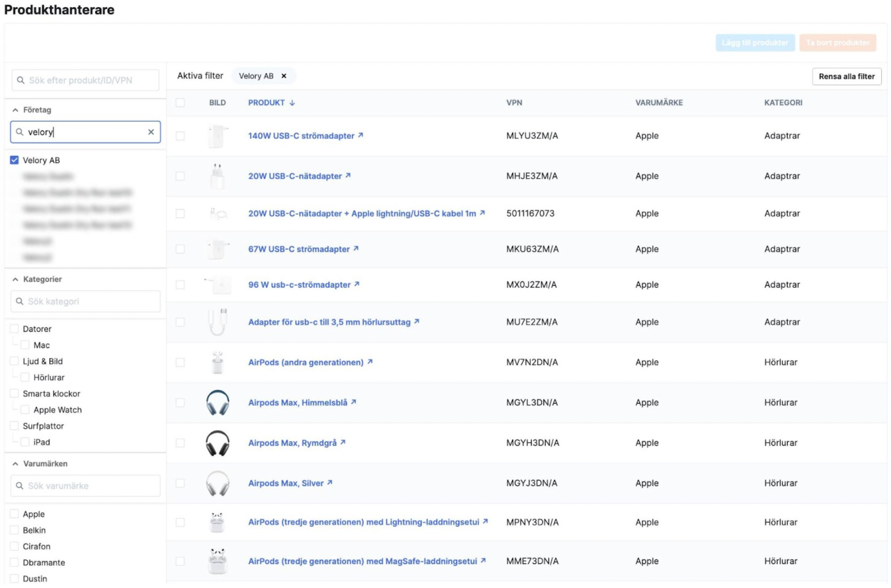Click the Produkt column sort arrow
The width and height of the screenshot is (891, 588).
(x=292, y=103)
